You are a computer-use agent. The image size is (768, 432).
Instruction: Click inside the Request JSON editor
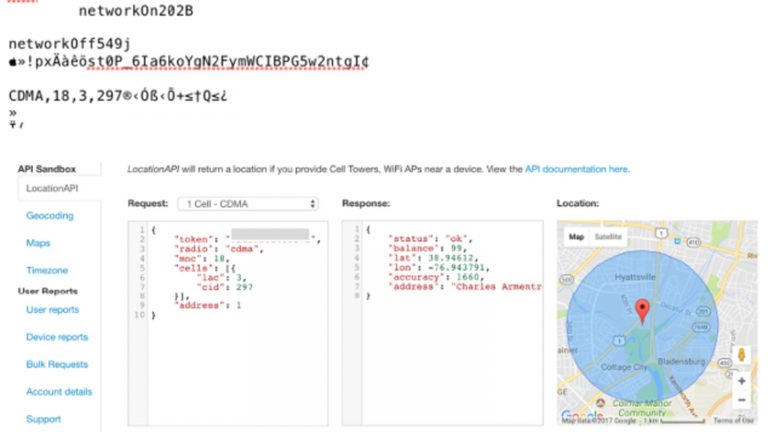click(235, 360)
